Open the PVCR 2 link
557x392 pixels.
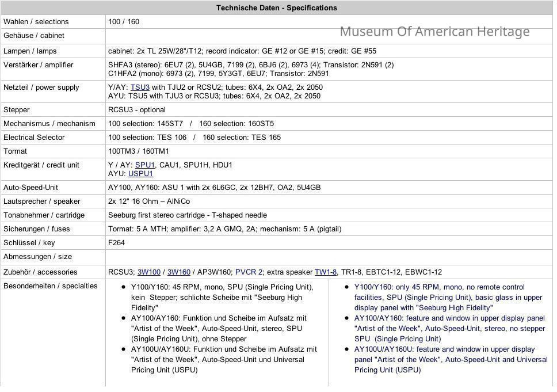pos(249,272)
